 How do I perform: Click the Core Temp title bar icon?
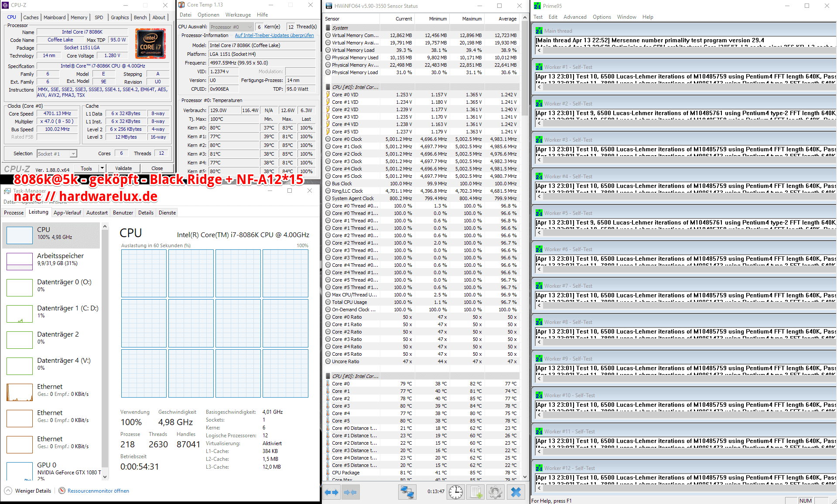(182, 5)
